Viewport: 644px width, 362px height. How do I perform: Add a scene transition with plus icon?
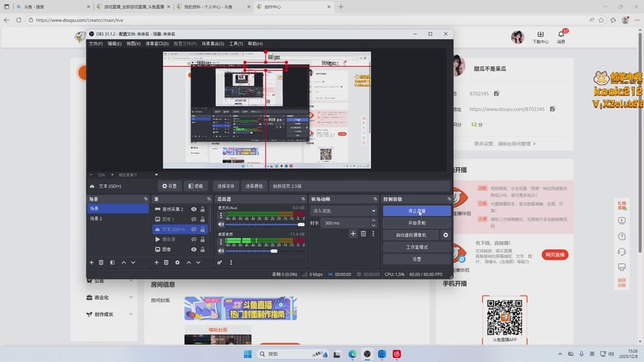point(353,233)
